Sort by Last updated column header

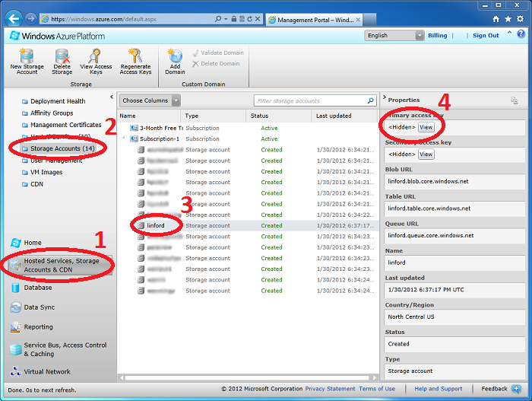(x=344, y=116)
